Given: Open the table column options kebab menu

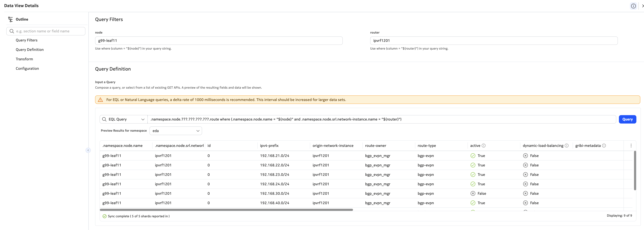Looking at the screenshot, I should pyautogui.click(x=631, y=146).
